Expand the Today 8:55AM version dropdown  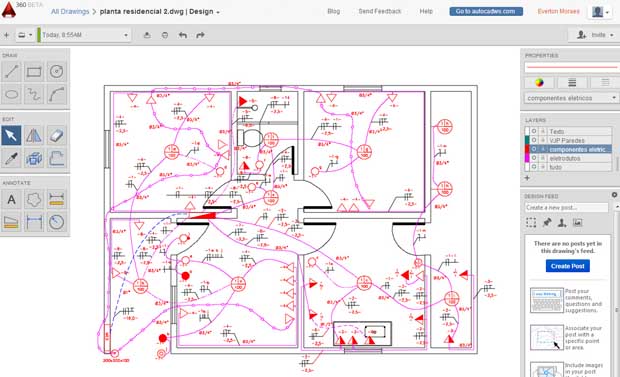tap(85, 35)
